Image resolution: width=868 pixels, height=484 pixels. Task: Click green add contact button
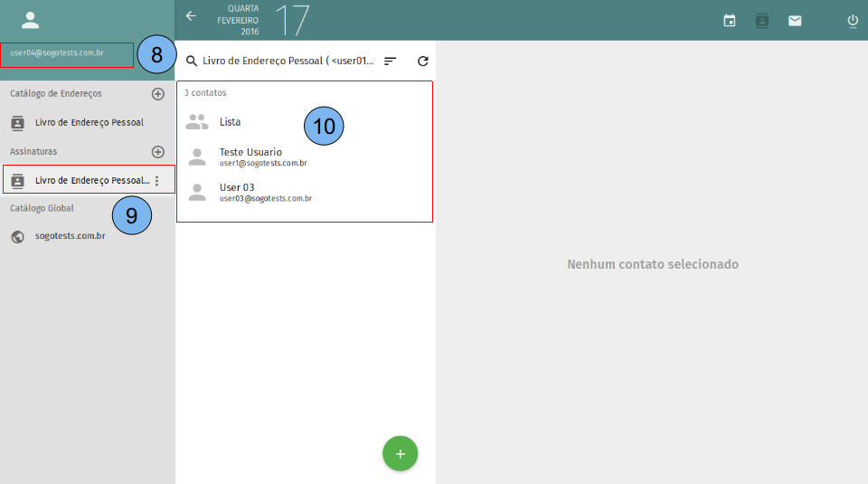tap(400, 453)
